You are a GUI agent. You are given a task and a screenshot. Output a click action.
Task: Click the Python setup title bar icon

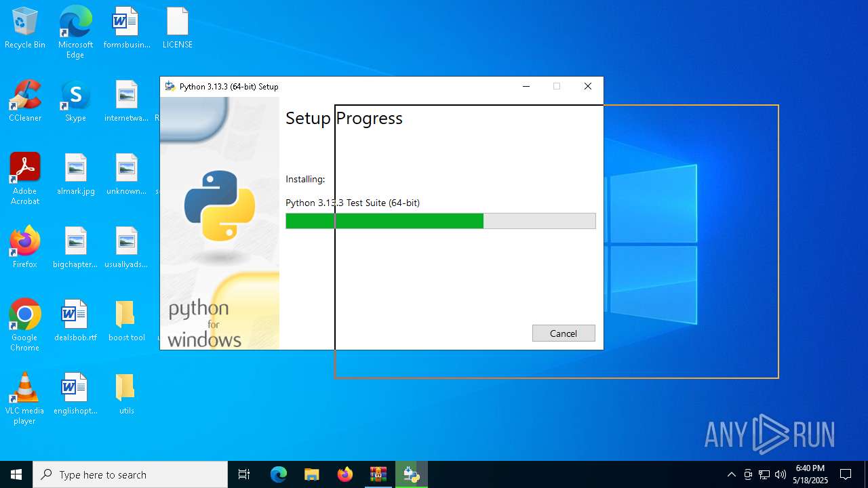click(170, 86)
